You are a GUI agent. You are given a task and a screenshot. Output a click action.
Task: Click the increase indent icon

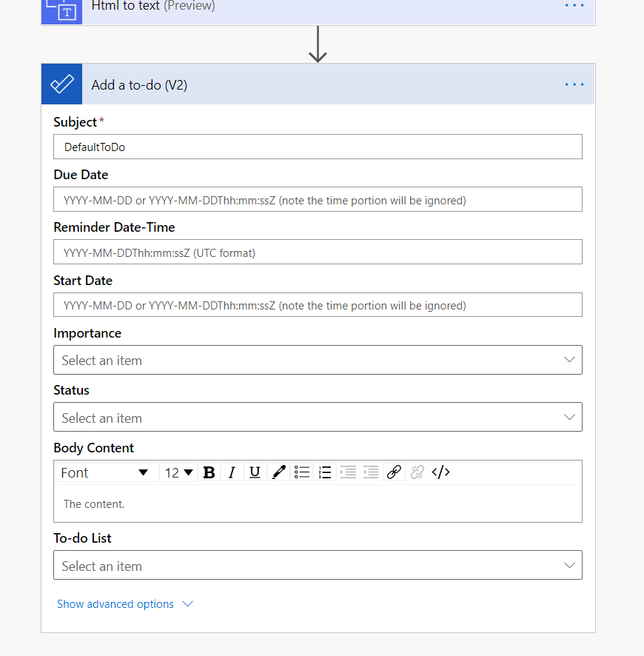(348, 472)
